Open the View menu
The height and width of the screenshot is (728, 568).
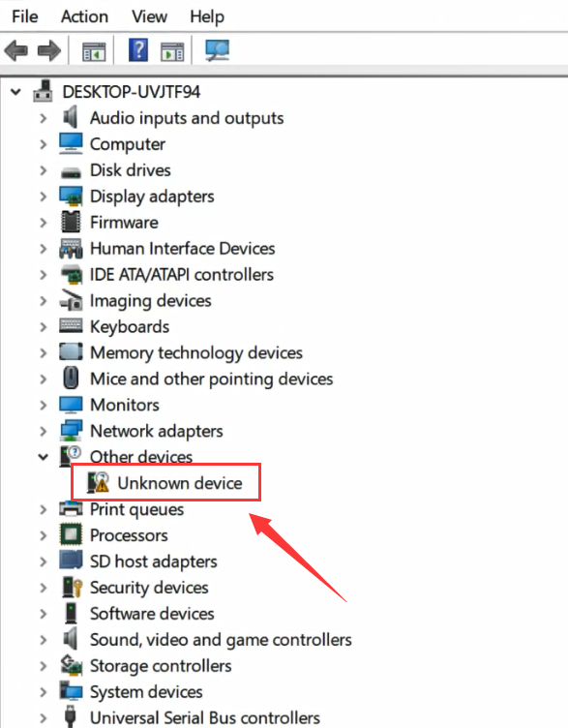[149, 16]
